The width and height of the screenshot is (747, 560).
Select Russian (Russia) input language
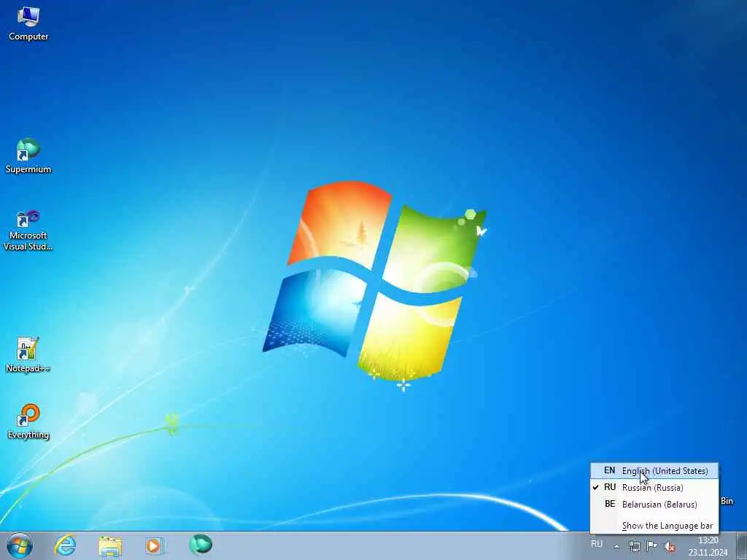click(654, 487)
